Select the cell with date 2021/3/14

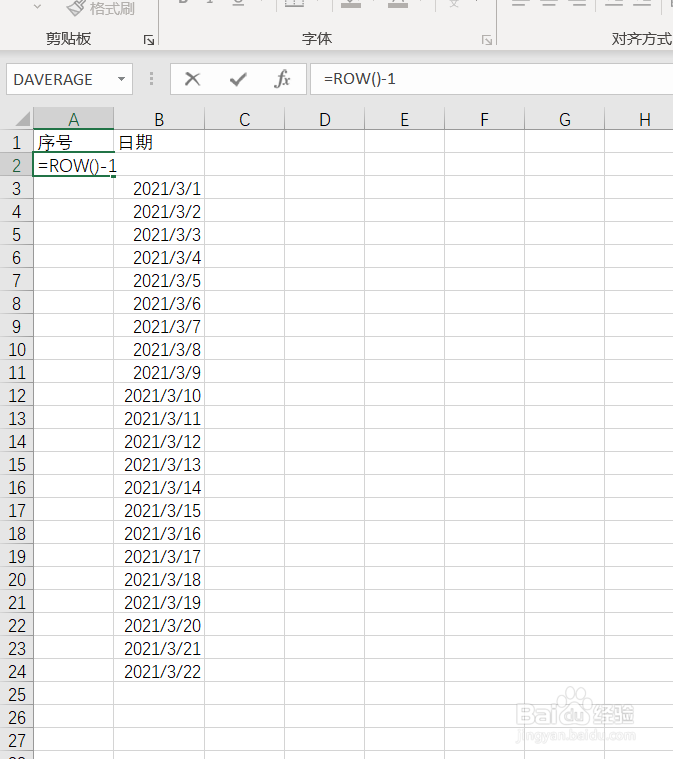coord(159,487)
